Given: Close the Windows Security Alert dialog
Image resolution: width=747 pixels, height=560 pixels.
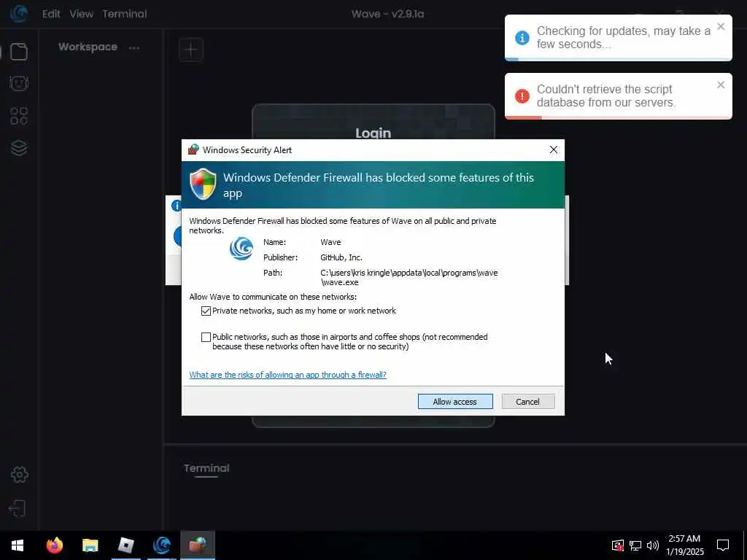Looking at the screenshot, I should click(554, 149).
